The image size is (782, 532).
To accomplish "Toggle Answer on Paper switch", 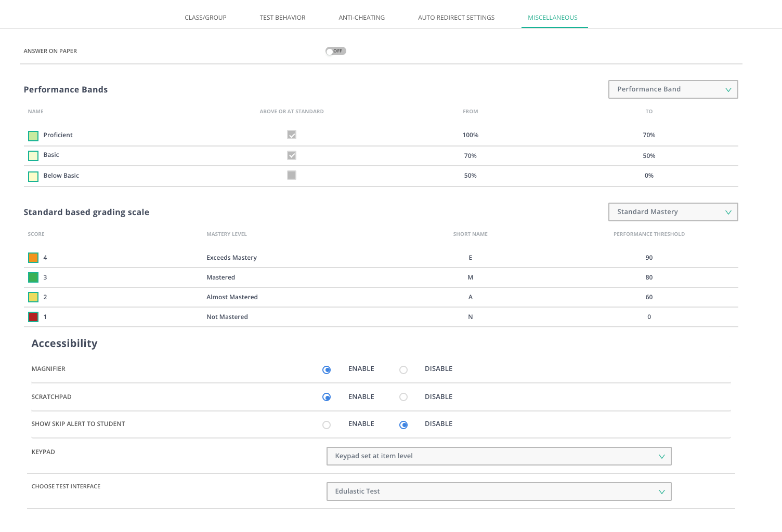I will tap(336, 51).
